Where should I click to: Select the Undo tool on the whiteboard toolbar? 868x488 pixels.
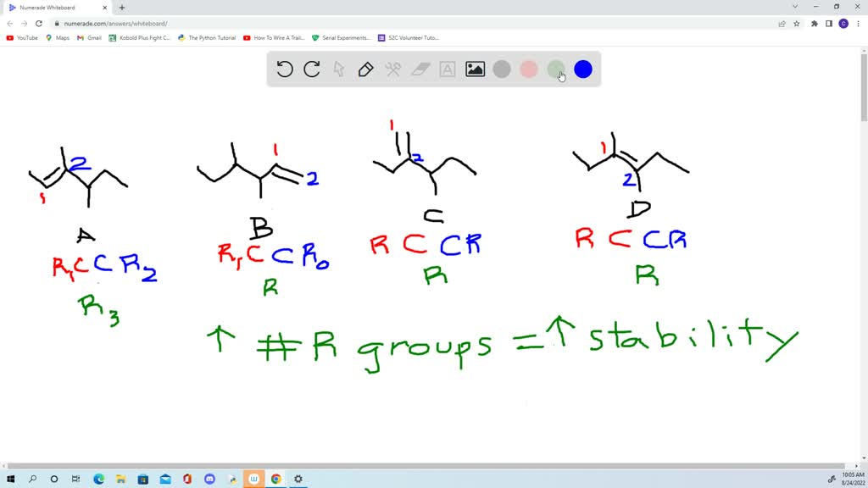point(285,69)
